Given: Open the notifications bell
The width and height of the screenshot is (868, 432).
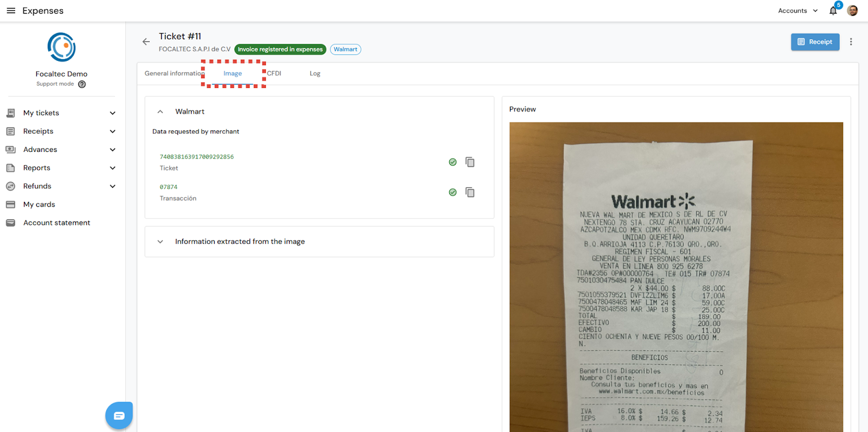Looking at the screenshot, I should coord(833,11).
